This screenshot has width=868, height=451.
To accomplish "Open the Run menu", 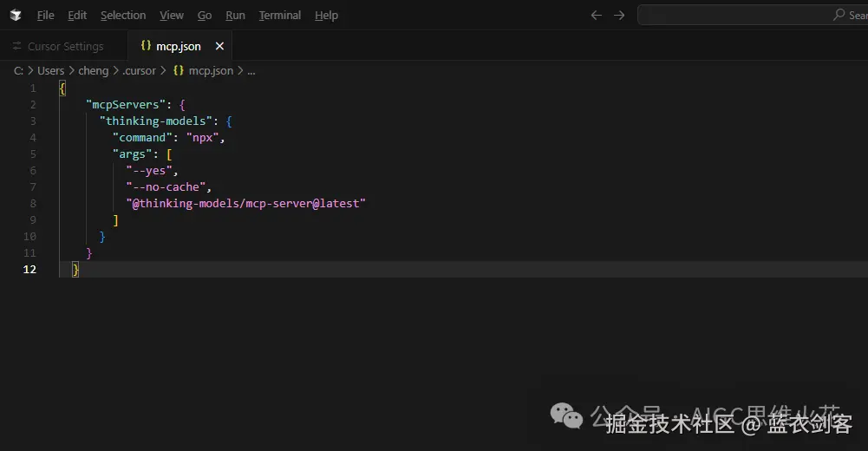I will pyautogui.click(x=235, y=16).
